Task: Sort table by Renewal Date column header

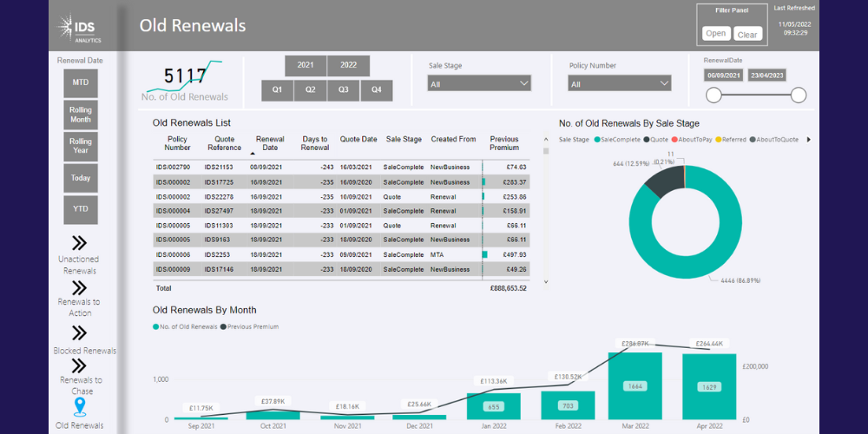Action: pos(270,143)
